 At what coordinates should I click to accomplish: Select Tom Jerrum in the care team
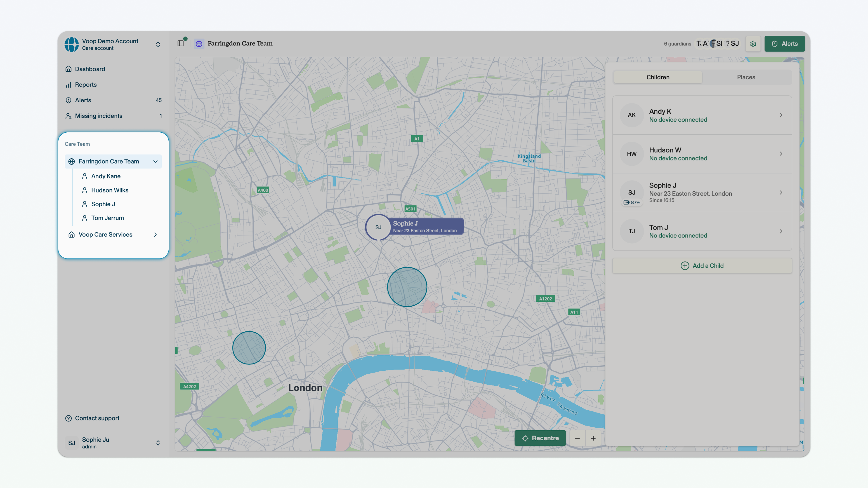[108, 218]
